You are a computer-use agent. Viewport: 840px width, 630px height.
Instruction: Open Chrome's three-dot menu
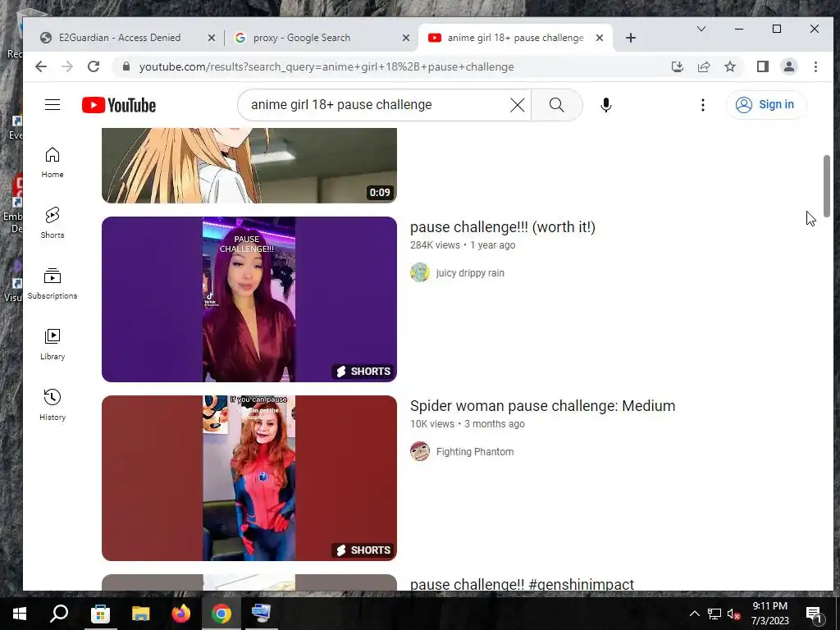pos(815,66)
